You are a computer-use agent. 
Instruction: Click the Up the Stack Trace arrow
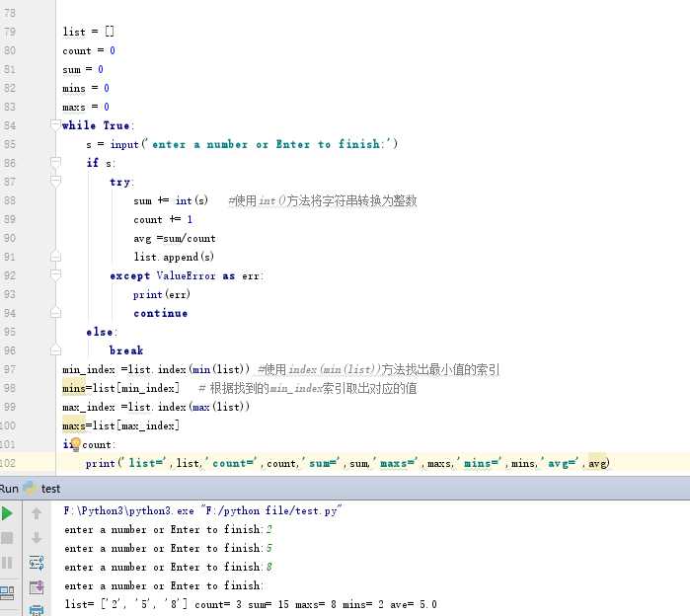click(37, 513)
